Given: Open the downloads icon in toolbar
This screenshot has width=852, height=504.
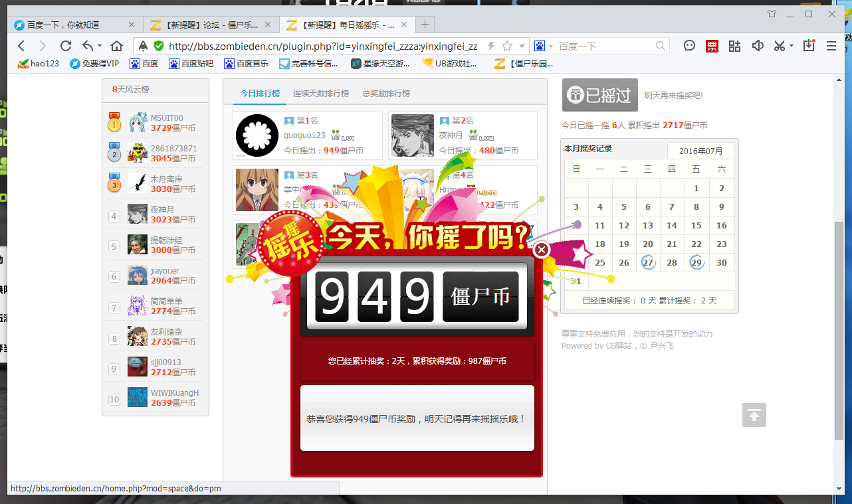Looking at the screenshot, I should (809, 46).
